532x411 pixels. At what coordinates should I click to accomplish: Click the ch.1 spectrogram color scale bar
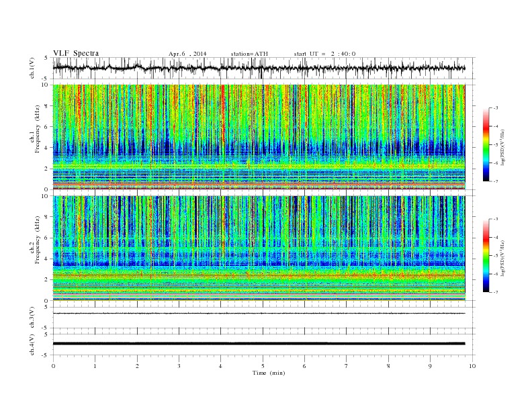[486, 145]
